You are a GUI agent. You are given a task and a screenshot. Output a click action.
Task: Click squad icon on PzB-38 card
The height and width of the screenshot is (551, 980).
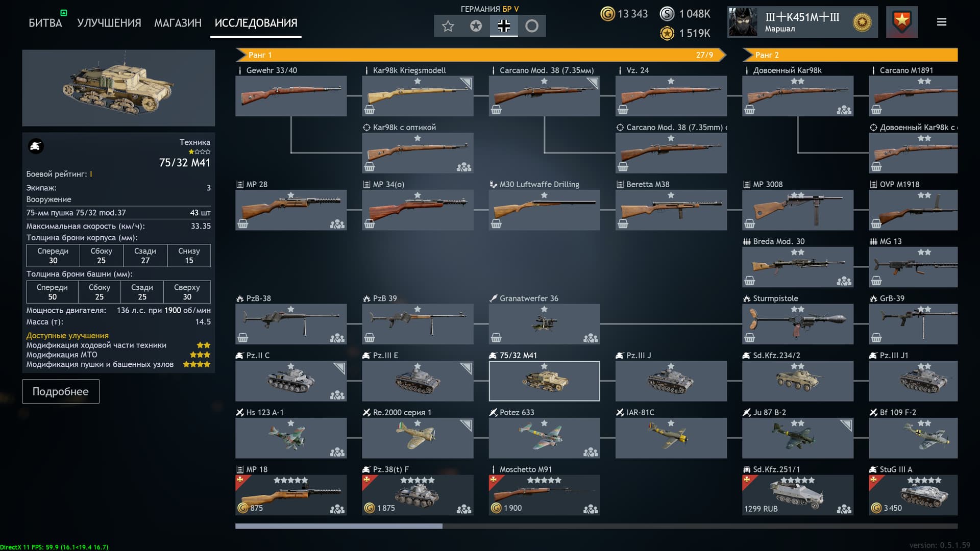pyautogui.click(x=337, y=338)
